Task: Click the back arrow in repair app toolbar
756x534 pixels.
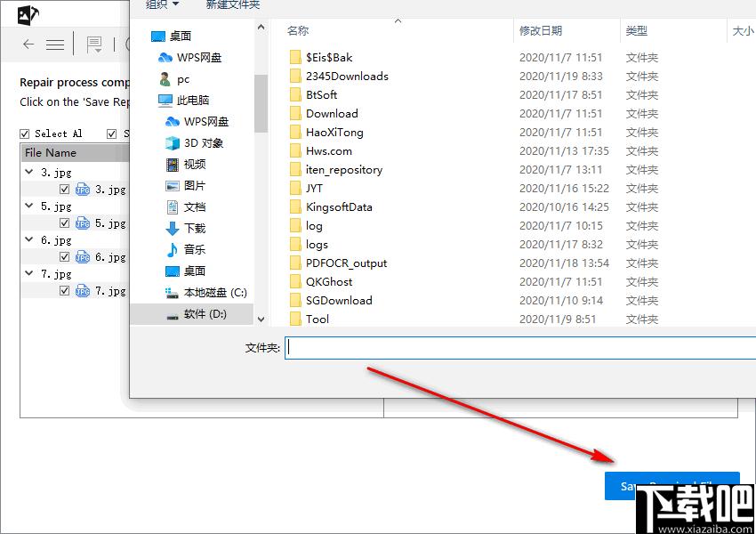Action: [x=28, y=44]
